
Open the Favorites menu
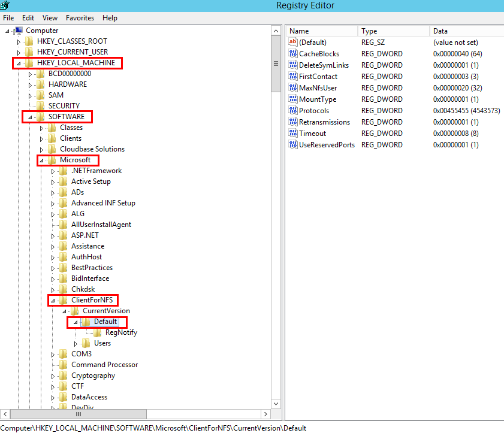click(80, 18)
